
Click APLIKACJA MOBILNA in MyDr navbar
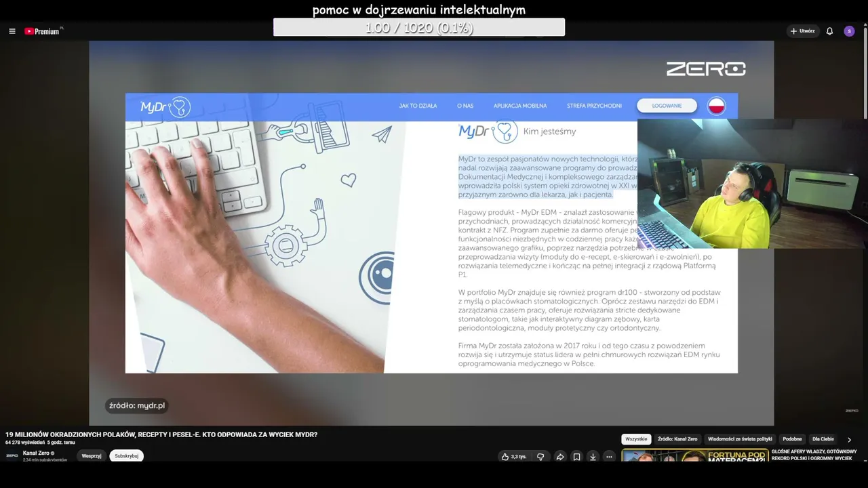(x=520, y=106)
